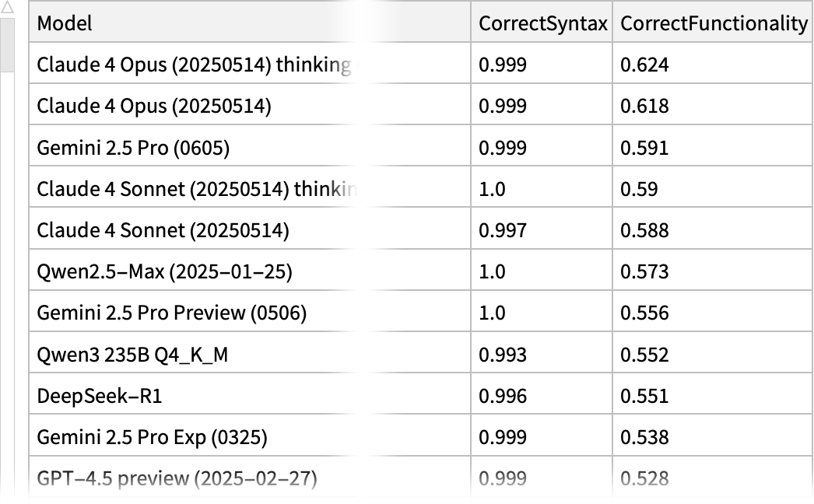Click the Model column header
Image resolution: width=814 pixels, height=504 pixels.
[x=65, y=23]
